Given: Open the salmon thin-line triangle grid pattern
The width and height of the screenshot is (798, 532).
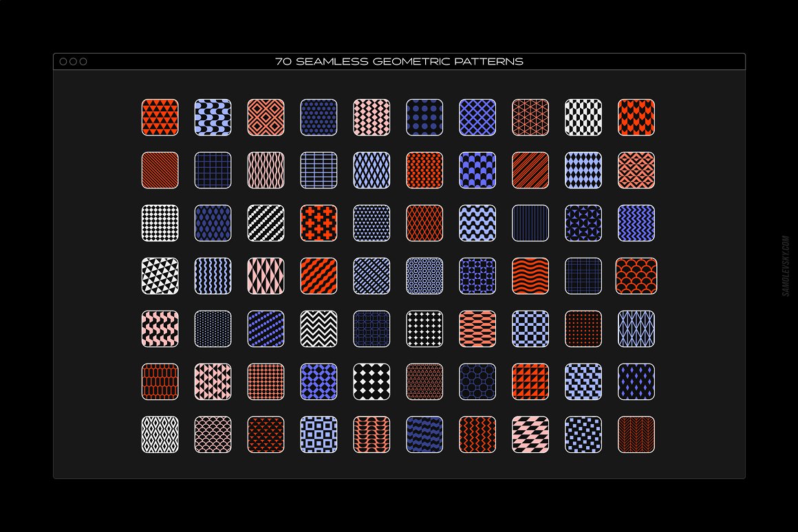Looking at the screenshot, I should point(530,118).
